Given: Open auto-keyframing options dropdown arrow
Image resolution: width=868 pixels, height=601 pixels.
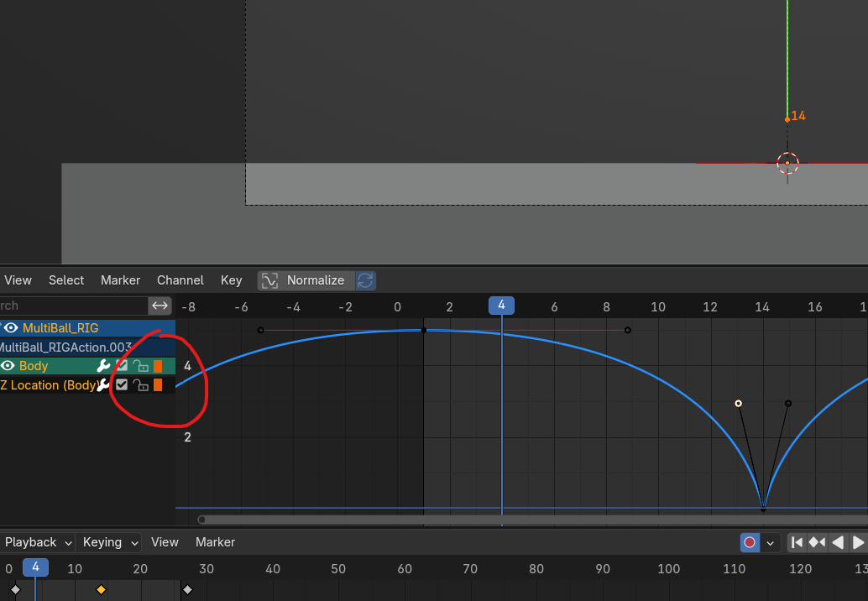Looking at the screenshot, I should 770,543.
